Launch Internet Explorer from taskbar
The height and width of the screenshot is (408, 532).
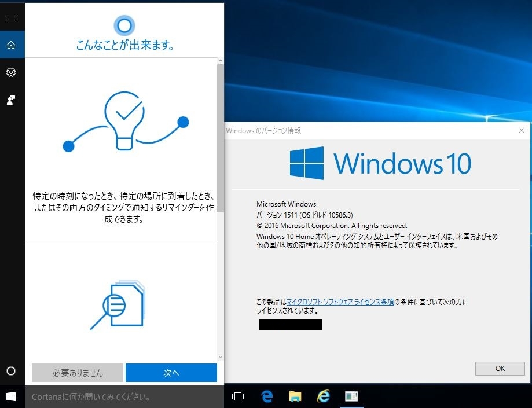click(x=324, y=396)
